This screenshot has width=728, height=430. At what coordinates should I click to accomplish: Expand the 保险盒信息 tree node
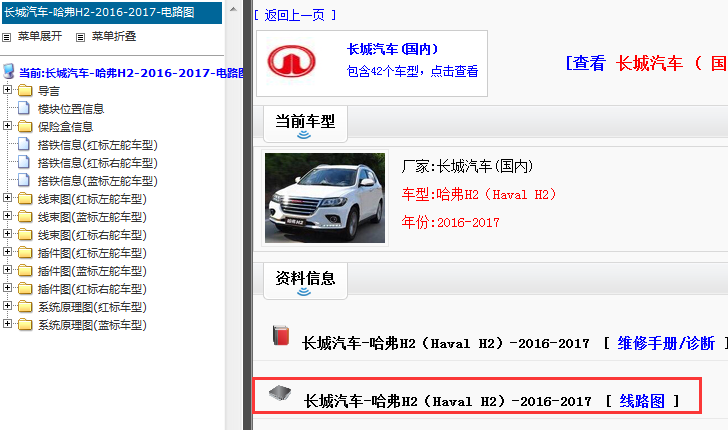tap(7, 125)
